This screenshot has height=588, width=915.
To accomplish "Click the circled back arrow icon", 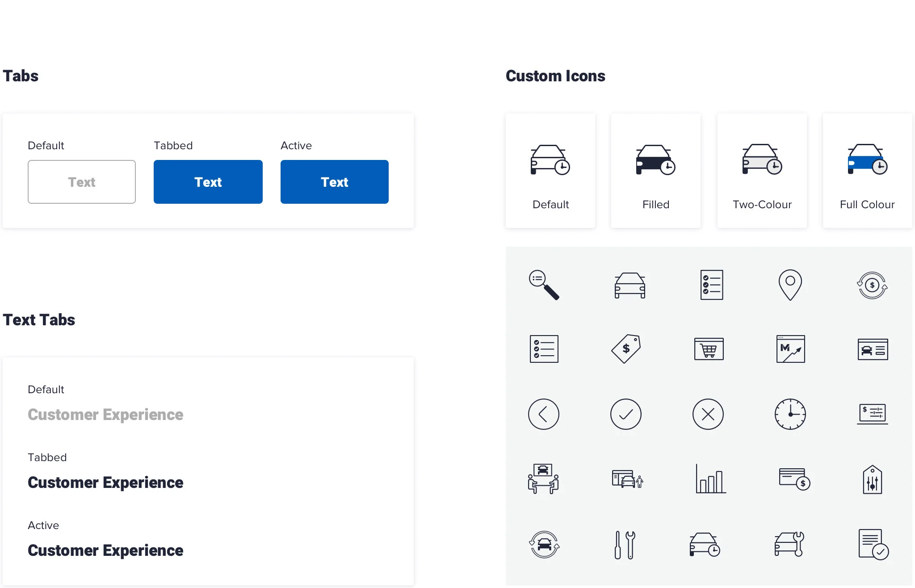I will (x=543, y=414).
